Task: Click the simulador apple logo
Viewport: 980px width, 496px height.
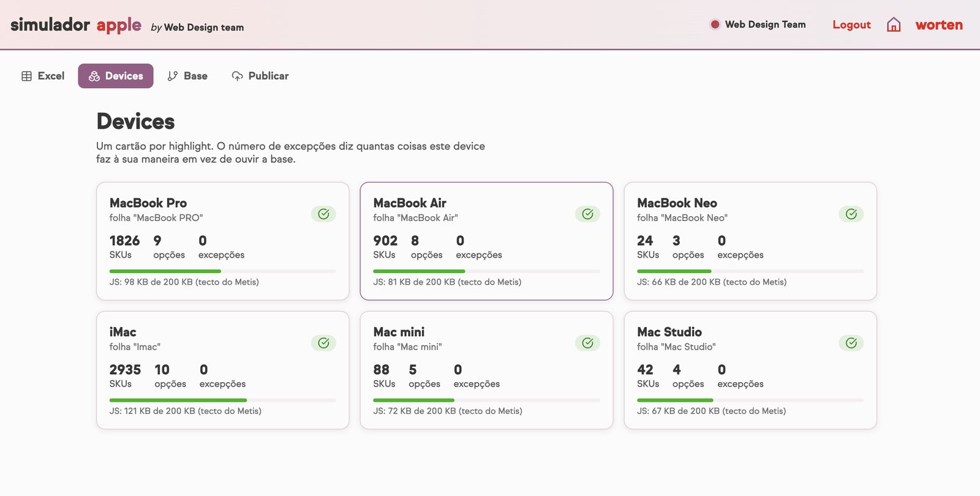Action: pyautogui.click(x=76, y=25)
